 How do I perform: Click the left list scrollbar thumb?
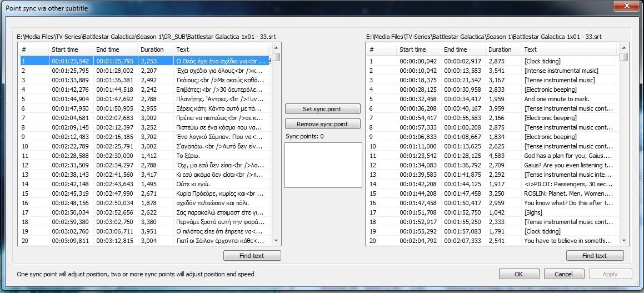pos(276,57)
